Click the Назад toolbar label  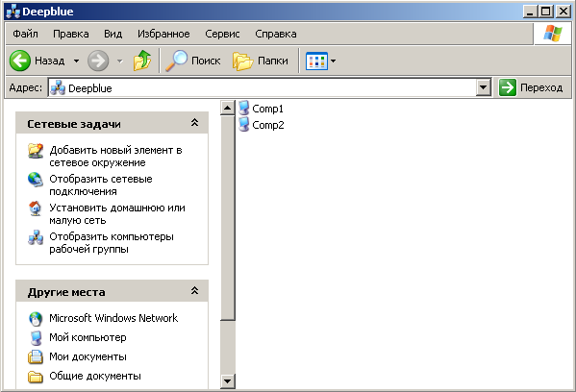pyautogui.click(x=50, y=61)
